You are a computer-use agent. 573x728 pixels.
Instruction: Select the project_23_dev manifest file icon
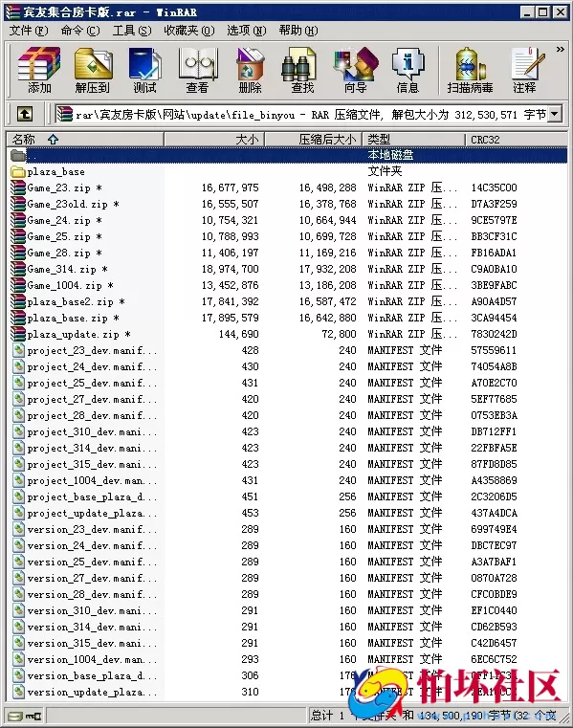pos(18,350)
